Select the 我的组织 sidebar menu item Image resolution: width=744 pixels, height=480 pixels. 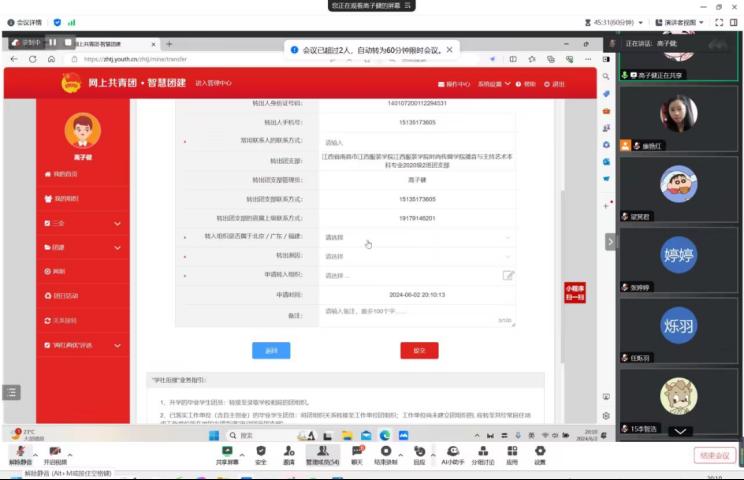pyautogui.click(x=66, y=198)
